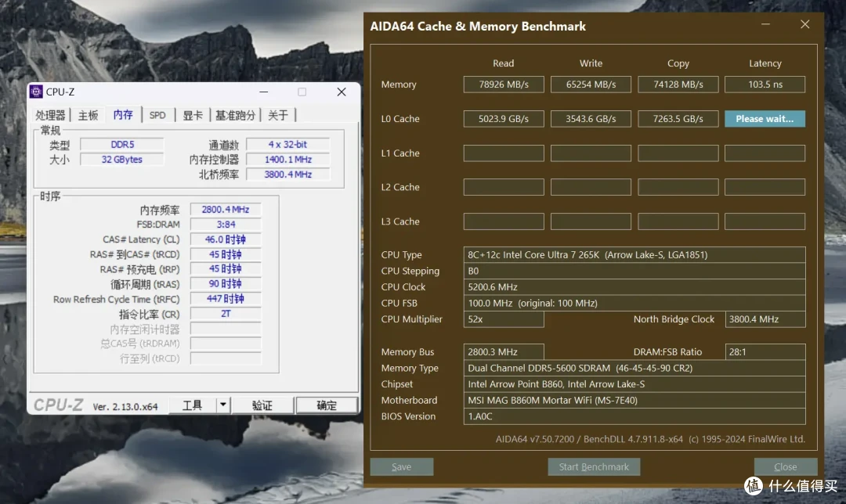Click the 内存频率 value 2800.4 MHz
The height and width of the screenshot is (504, 846).
(226, 209)
